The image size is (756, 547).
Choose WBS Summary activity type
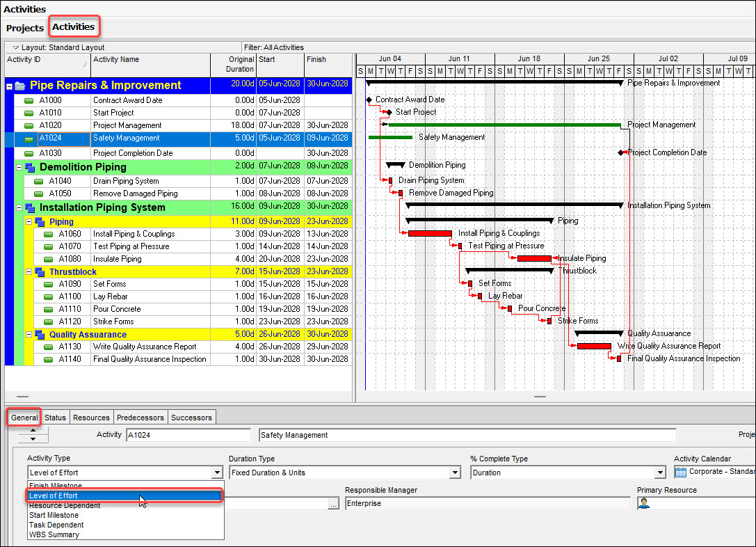125,534
